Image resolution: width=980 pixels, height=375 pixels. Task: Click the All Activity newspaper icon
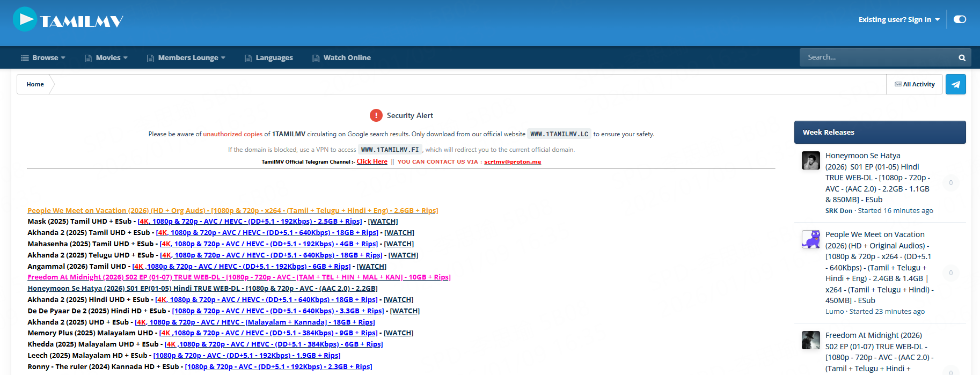click(898, 84)
